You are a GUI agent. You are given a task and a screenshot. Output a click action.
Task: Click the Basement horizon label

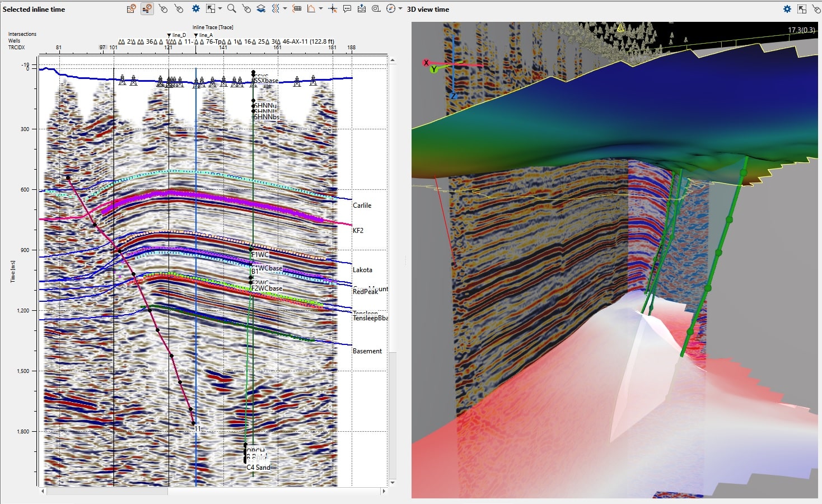point(367,351)
